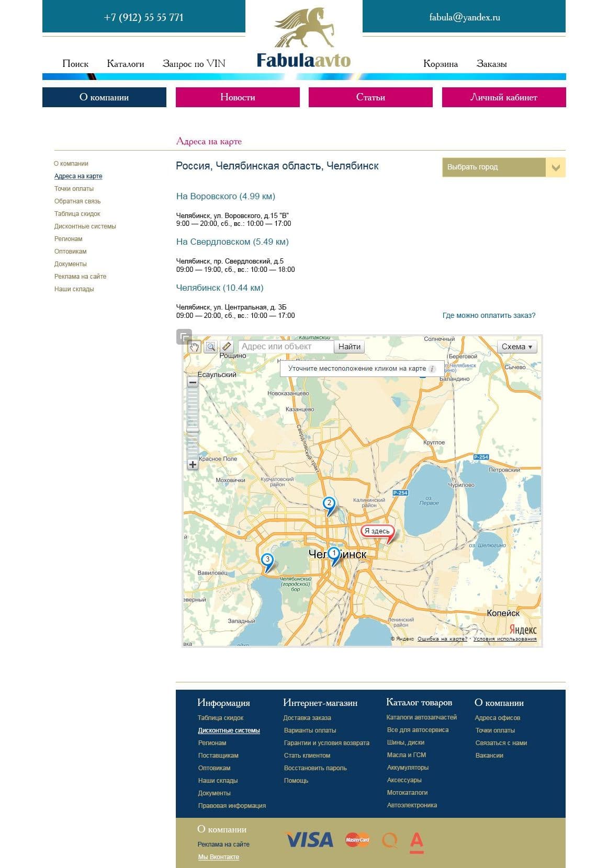The width and height of the screenshot is (608, 868).
Task: Click the map fullscreen expand icon
Action: click(184, 337)
